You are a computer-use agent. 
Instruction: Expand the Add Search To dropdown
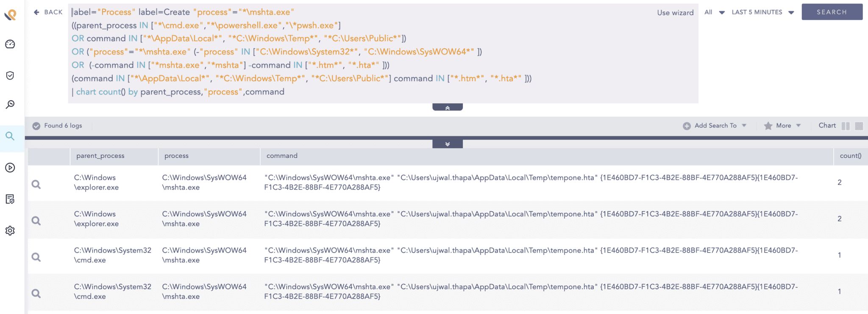[x=715, y=126]
